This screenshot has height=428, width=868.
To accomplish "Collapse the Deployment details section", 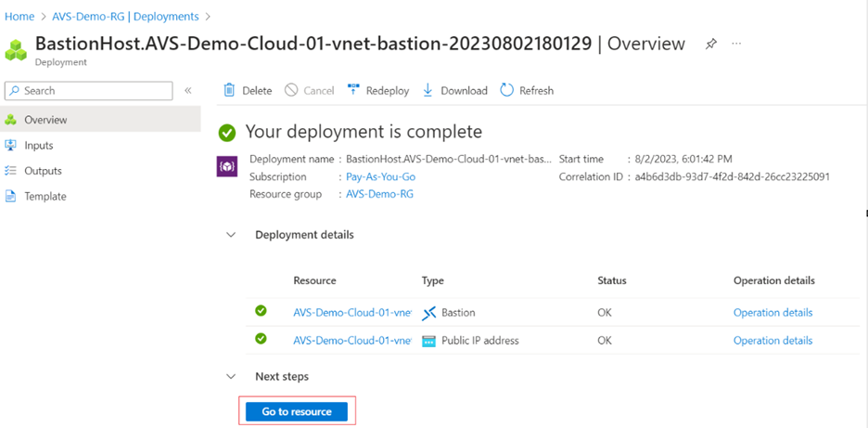I will coord(231,235).
